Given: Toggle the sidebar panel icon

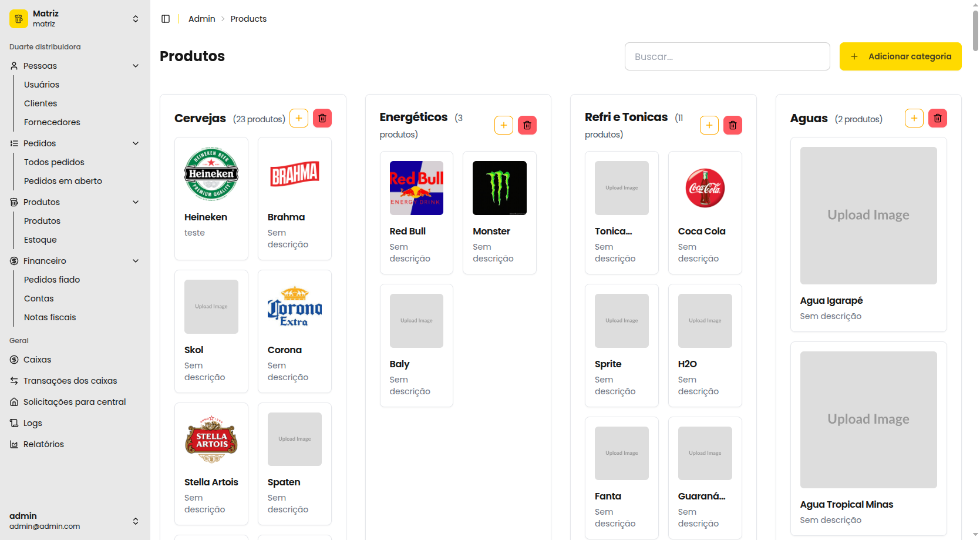Looking at the screenshot, I should pos(166,19).
